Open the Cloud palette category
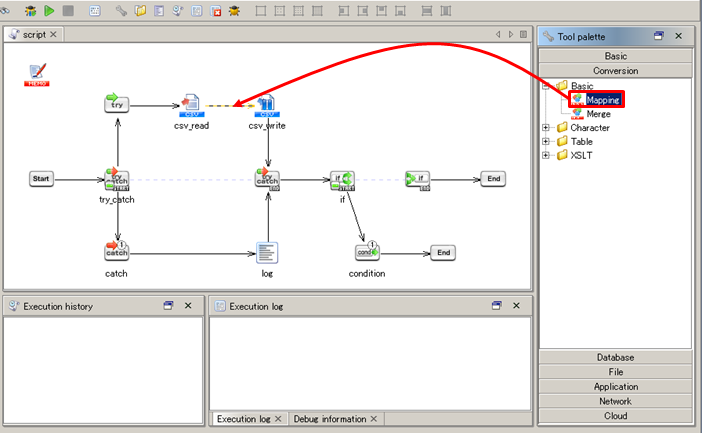The image size is (702, 433). pos(615,416)
